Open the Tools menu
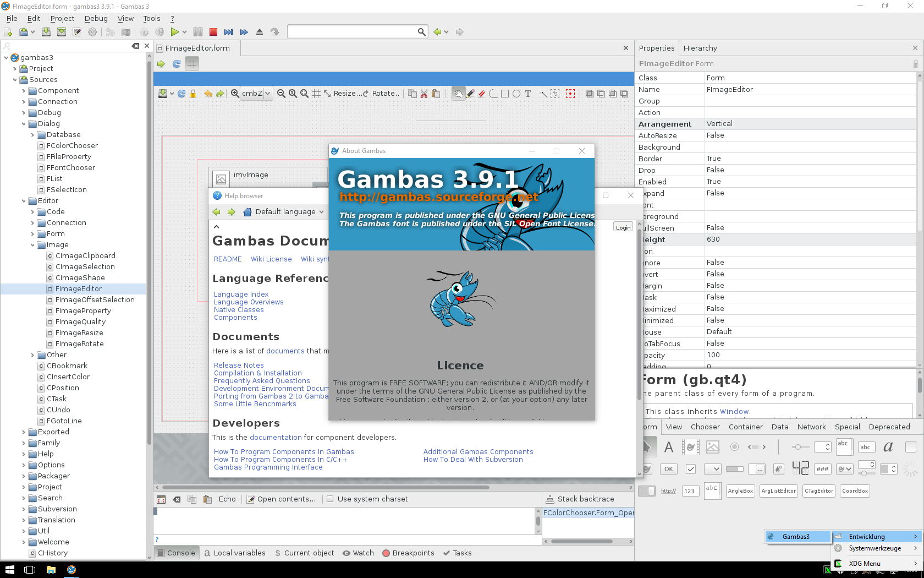Screen dimensions: 924x578 tap(152, 18)
